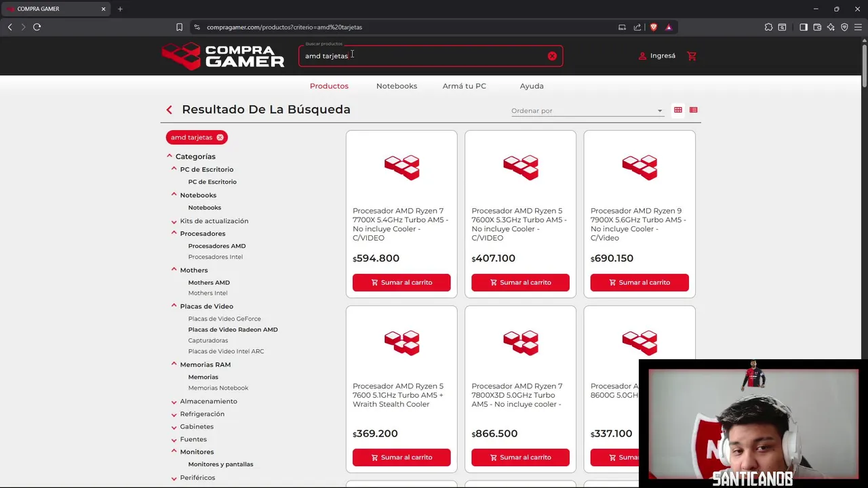Expand the Refrigeración category
868x488 pixels.
(x=174, y=414)
